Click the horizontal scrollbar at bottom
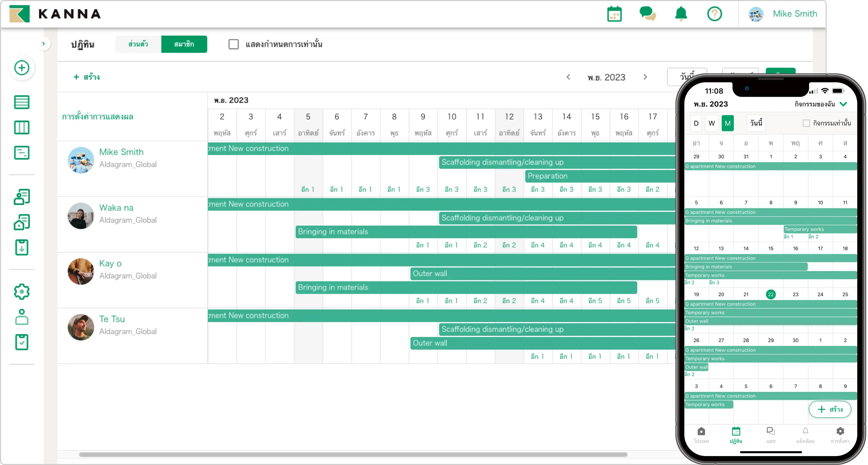Viewport: 868px width, 465px height. click(353, 455)
